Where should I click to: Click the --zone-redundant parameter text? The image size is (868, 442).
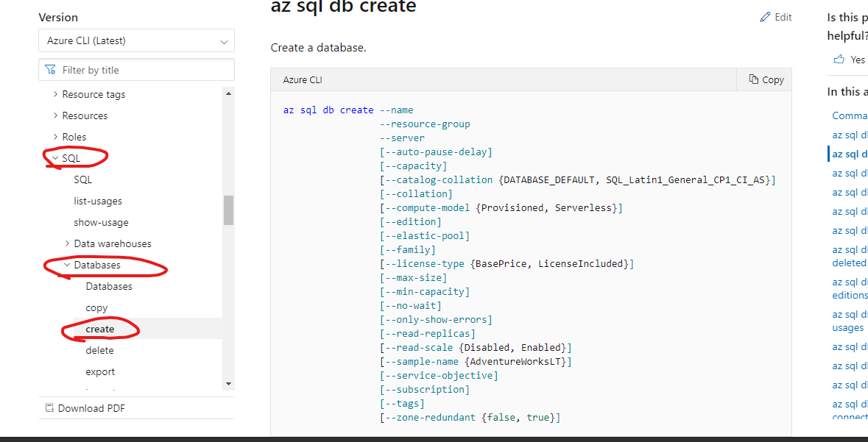430,417
